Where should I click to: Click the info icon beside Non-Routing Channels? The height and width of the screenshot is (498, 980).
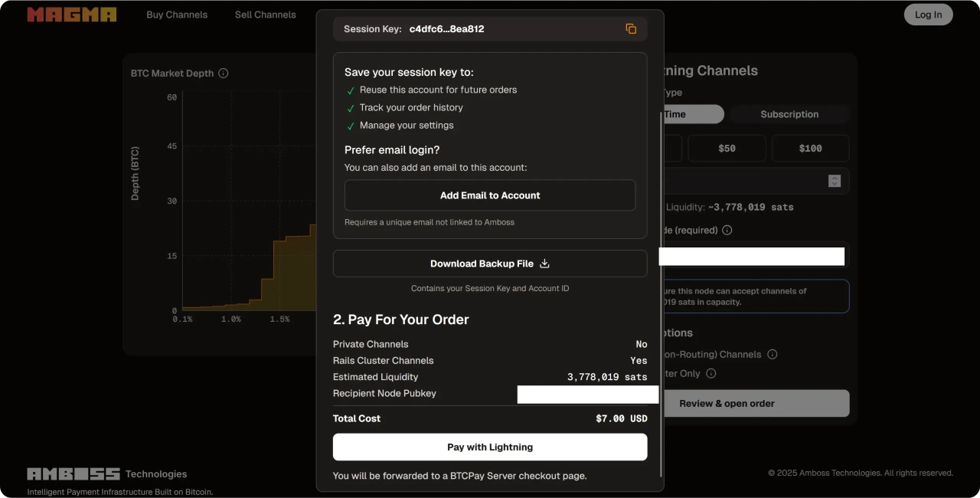[772, 354]
